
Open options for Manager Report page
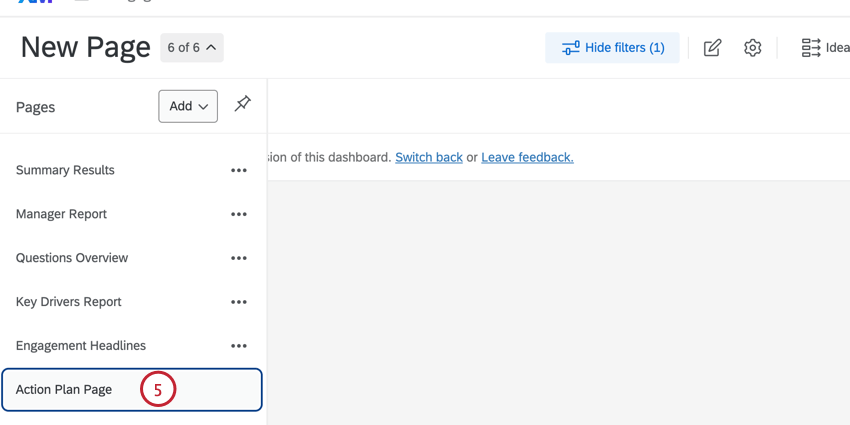[239, 214]
